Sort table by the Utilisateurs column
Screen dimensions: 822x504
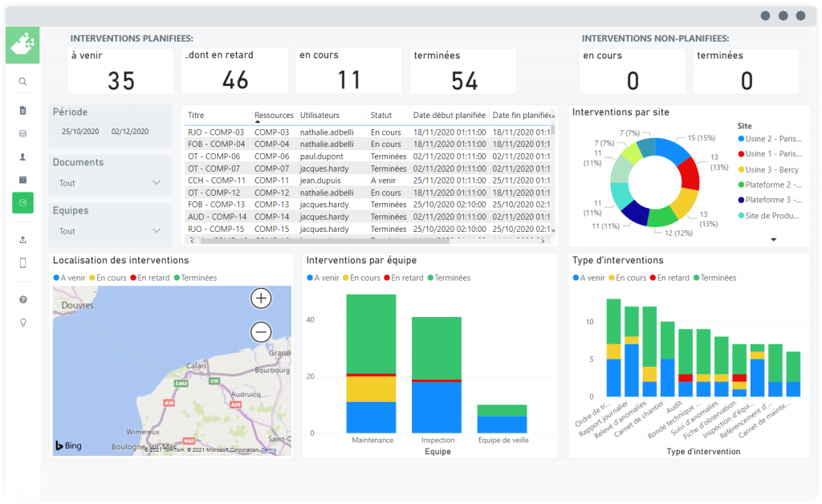(x=319, y=116)
